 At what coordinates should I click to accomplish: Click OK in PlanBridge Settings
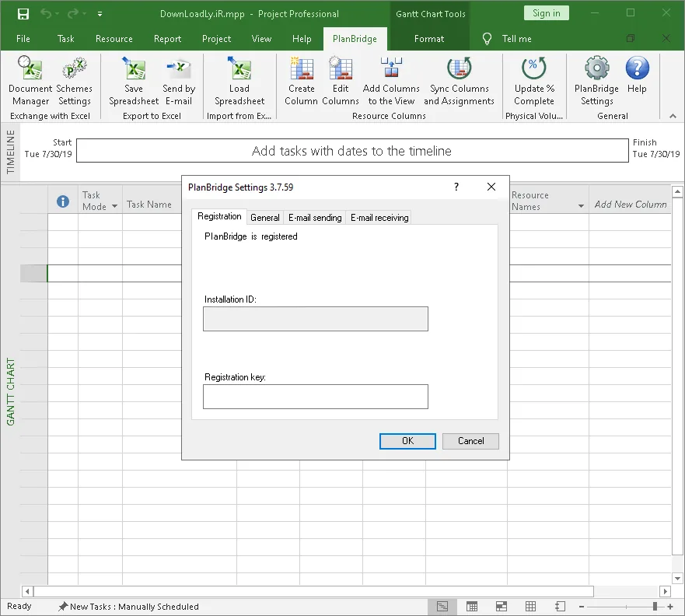tap(407, 441)
